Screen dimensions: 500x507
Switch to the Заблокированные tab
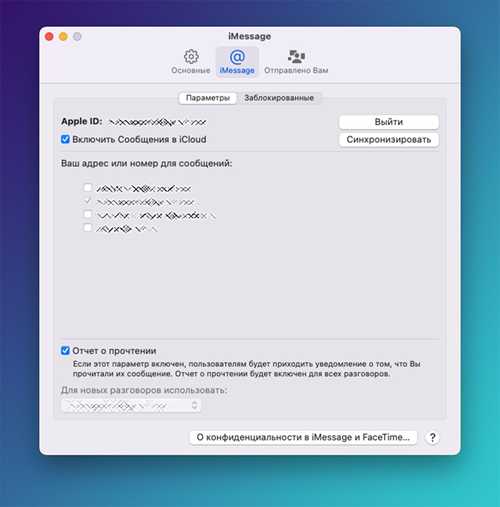279,98
